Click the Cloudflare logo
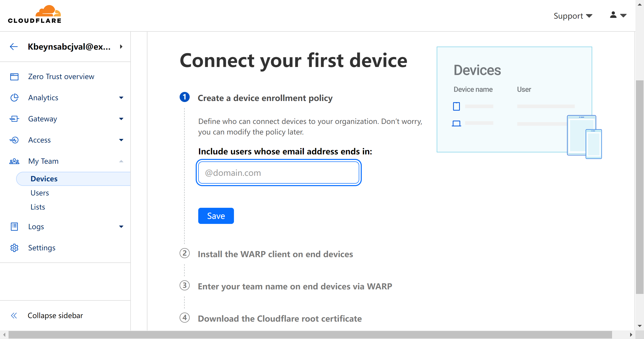Image resolution: width=644 pixels, height=339 pixels. [34, 15]
